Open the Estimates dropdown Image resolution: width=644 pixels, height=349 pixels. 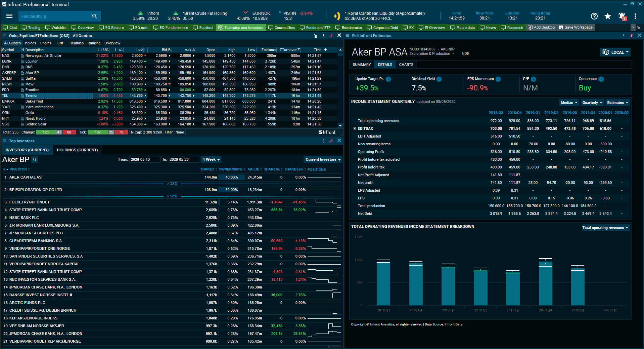[617, 103]
